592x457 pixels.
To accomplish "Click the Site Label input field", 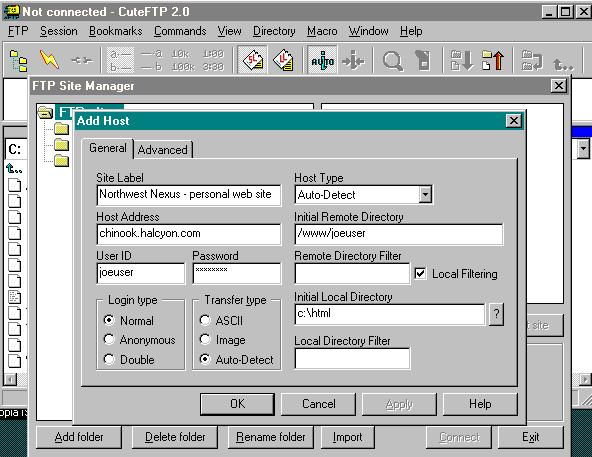I will coord(189,195).
